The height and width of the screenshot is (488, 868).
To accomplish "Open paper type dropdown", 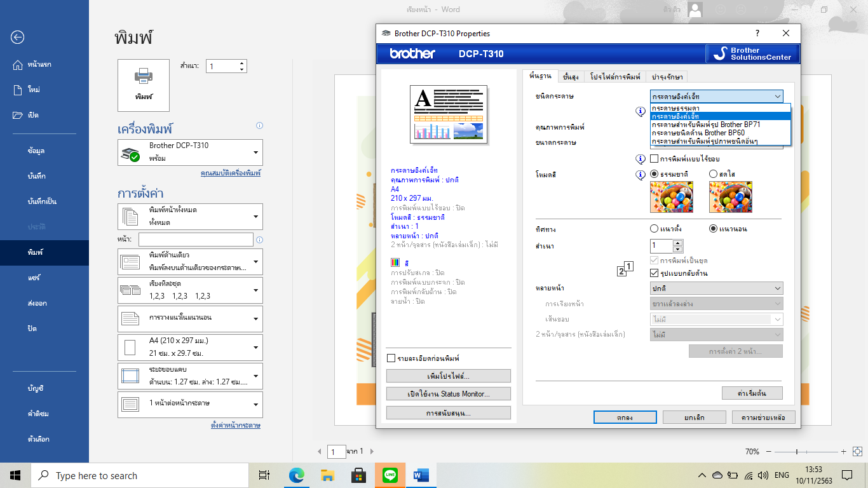I will coord(717,97).
